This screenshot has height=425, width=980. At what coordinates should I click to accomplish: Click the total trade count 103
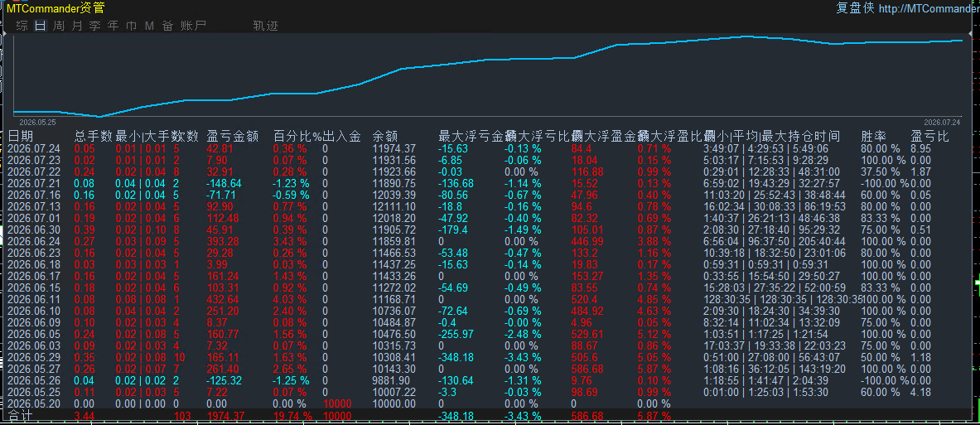click(182, 416)
